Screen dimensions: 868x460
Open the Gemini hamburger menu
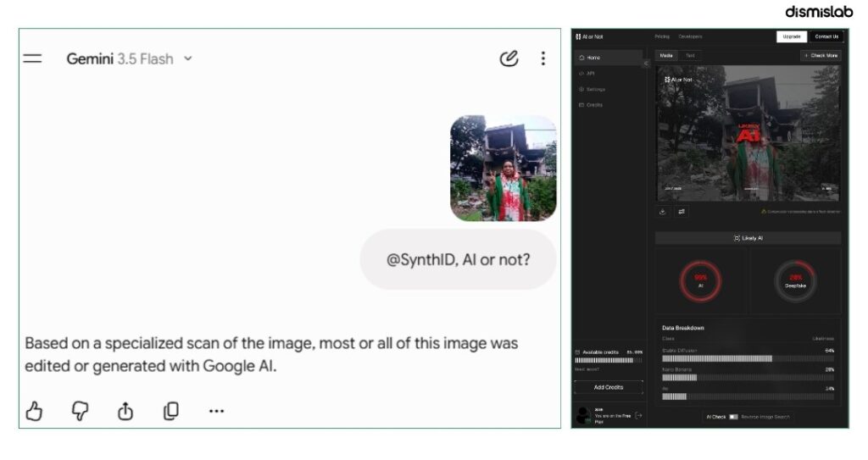click(32, 58)
